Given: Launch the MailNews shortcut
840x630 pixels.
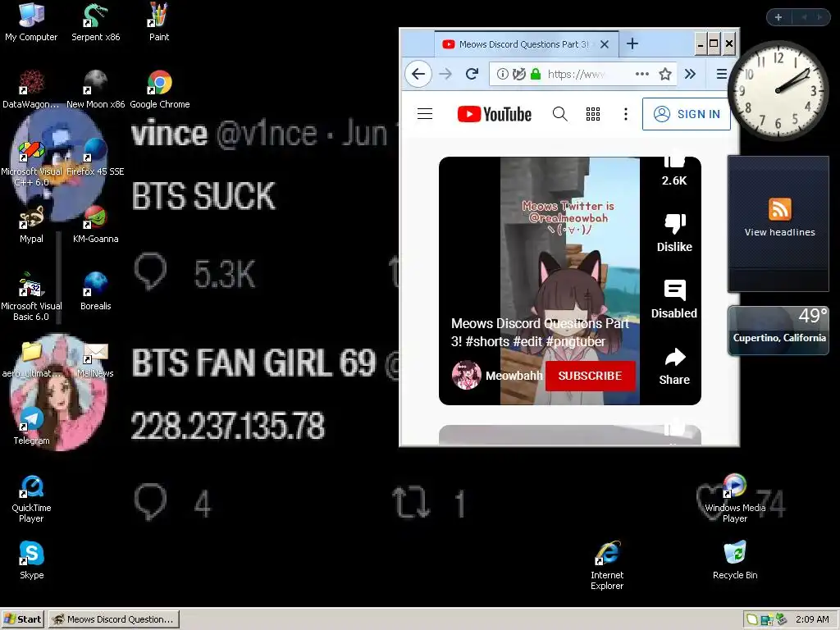Looking at the screenshot, I should (x=95, y=359).
